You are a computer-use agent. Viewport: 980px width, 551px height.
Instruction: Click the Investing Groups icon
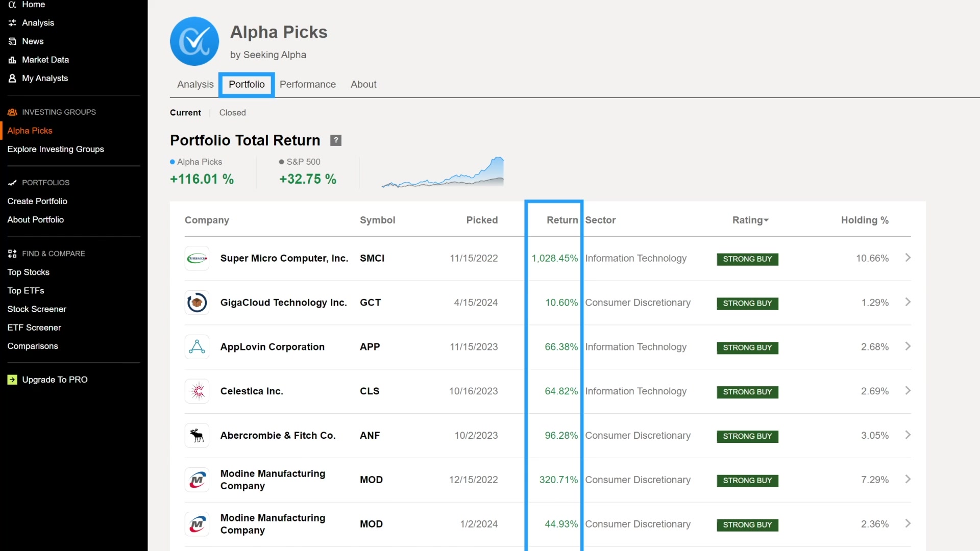coord(12,112)
